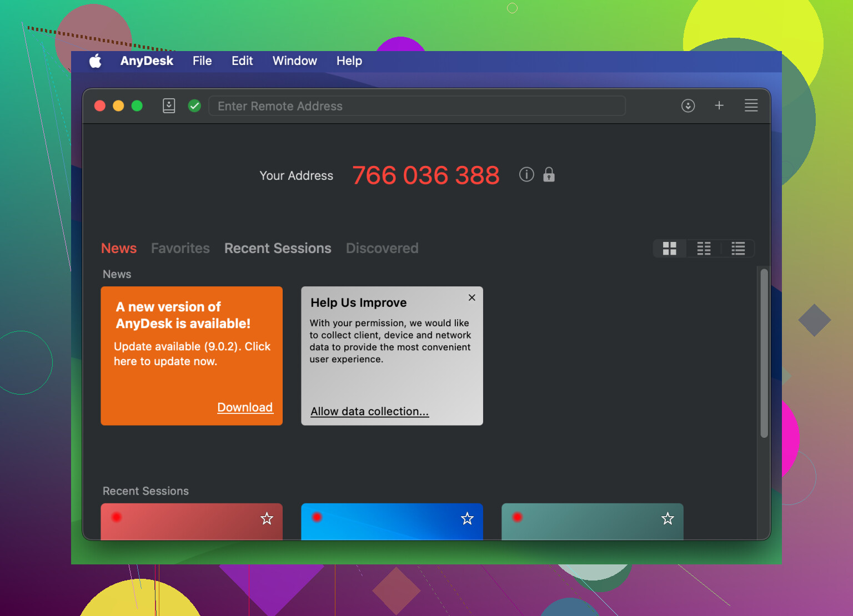Star the teal recent session tile
Screen dimensions: 853x616
click(668, 518)
